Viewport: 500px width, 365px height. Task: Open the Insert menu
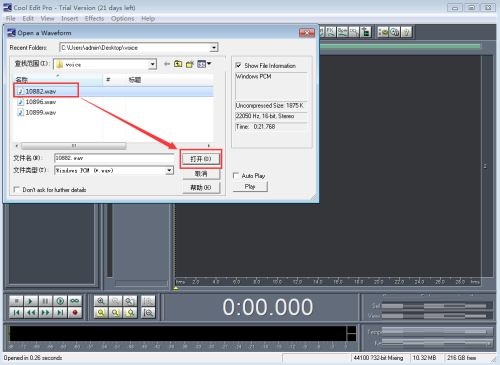(69, 18)
